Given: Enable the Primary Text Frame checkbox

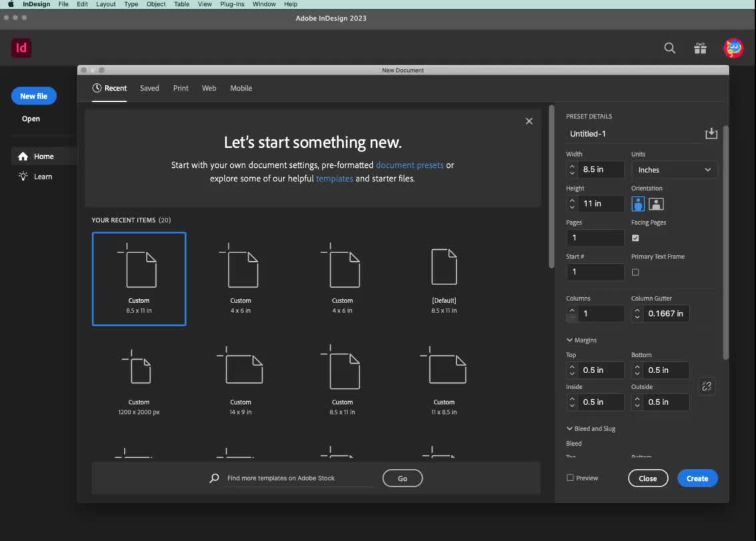Looking at the screenshot, I should pos(635,272).
